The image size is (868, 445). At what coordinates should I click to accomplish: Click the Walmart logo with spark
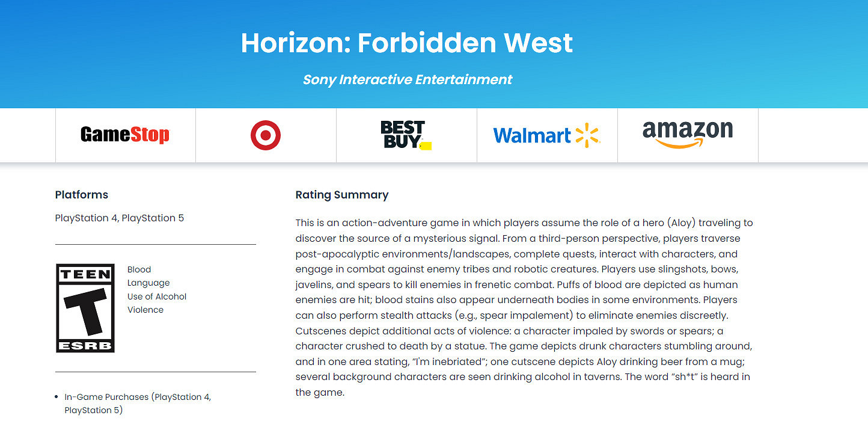coord(546,135)
